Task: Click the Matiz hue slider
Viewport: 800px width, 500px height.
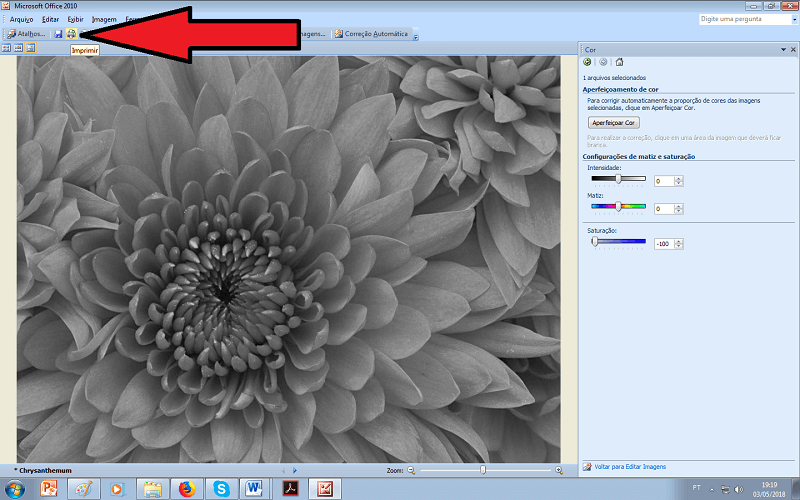Action: point(618,207)
